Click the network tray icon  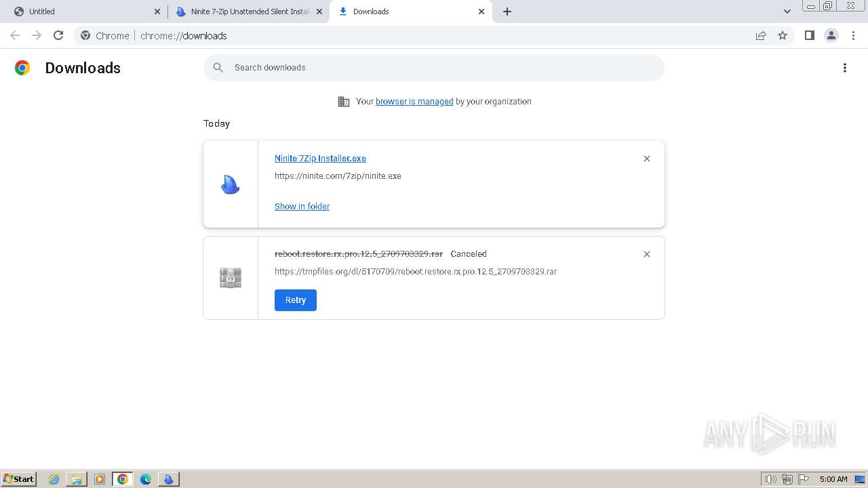click(787, 479)
